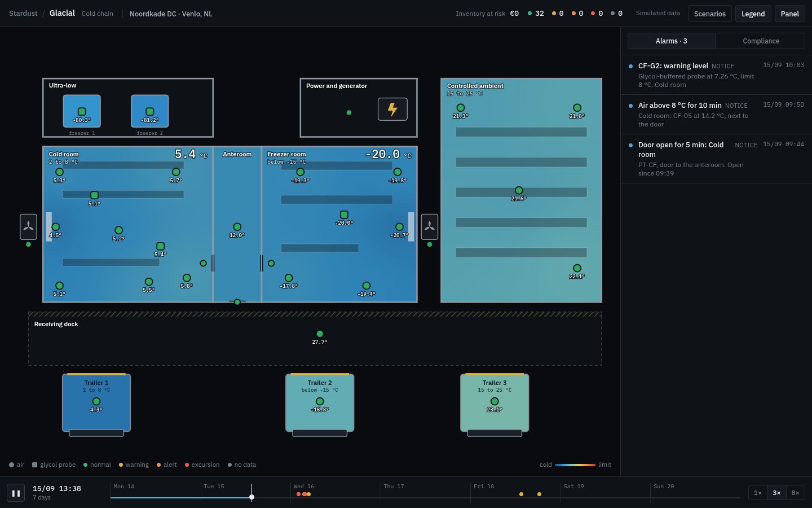The width and height of the screenshot is (812, 508).
Task: Click the Glacial app title
Action: pyautogui.click(x=62, y=13)
